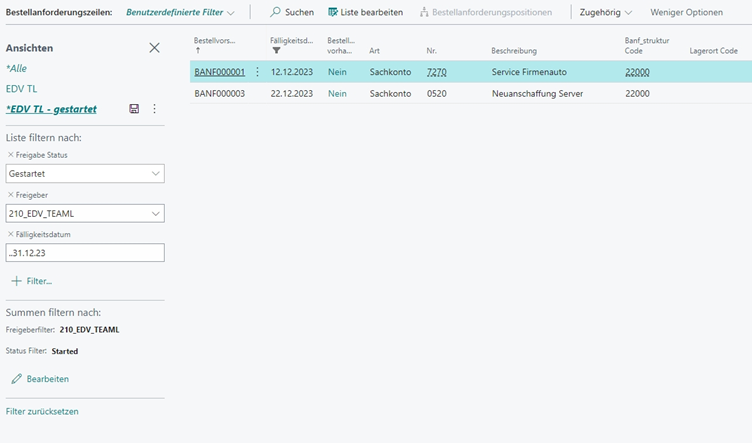Remove the Freigeber filter
752x443 pixels.
coord(10,195)
